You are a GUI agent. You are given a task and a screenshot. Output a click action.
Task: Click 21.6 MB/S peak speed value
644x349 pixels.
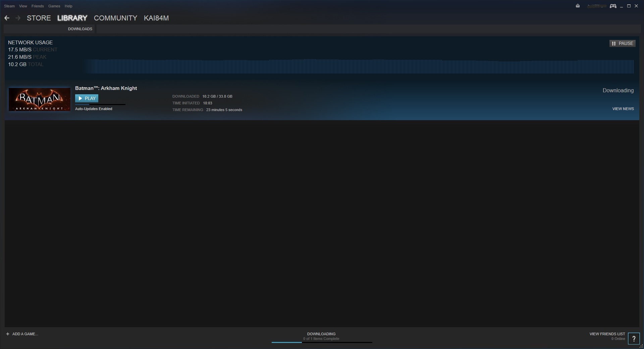point(20,57)
